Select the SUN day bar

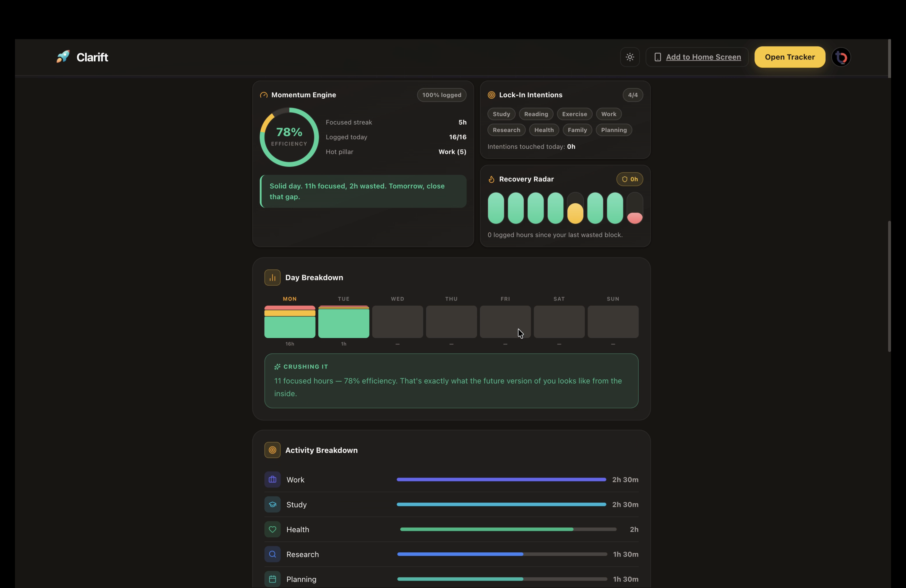pos(613,322)
